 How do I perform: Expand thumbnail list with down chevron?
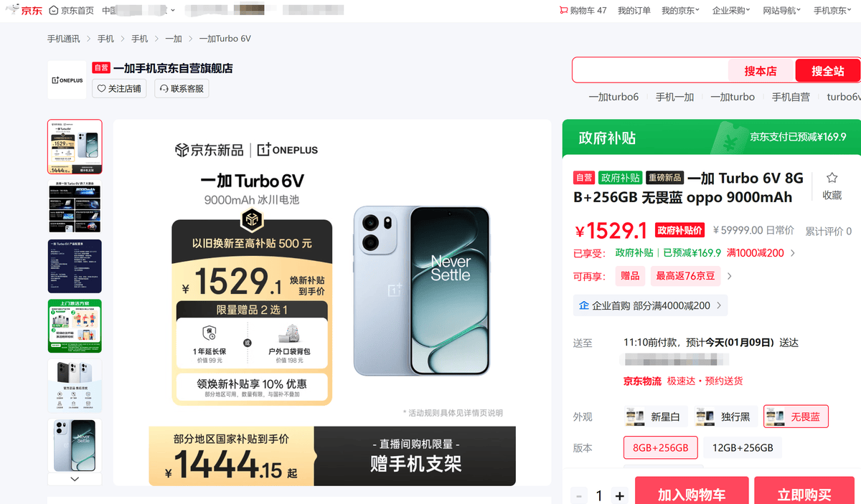click(x=75, y=479)
